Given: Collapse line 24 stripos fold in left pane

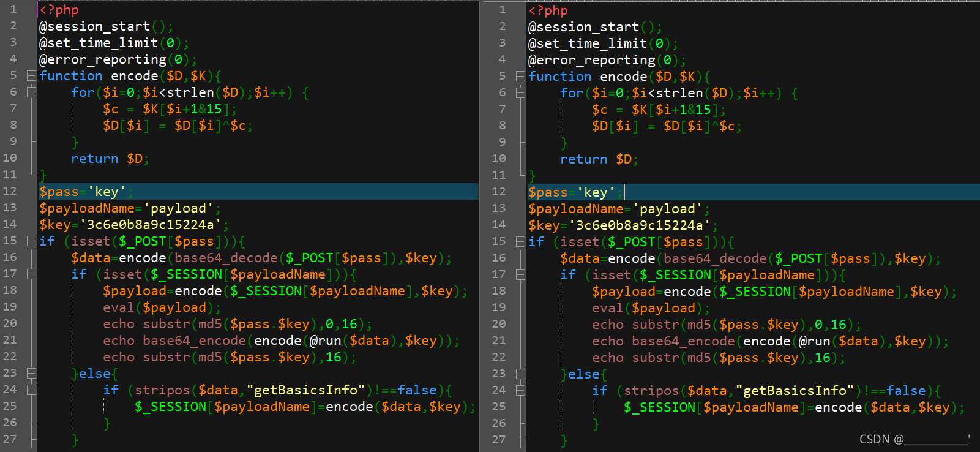Looking at the screenshot, I should 31,390.
